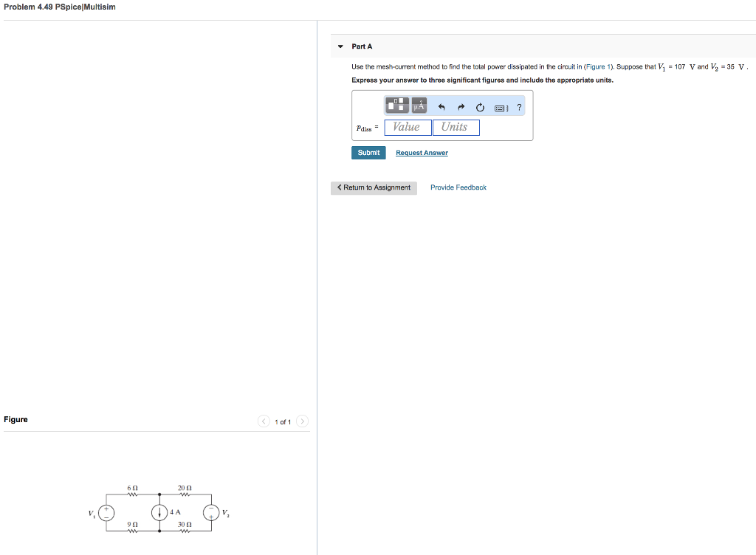This screenshot has height=555, width=756.
Task: Click the redo arrow in answer toolbar
Action: click(460, 107)
